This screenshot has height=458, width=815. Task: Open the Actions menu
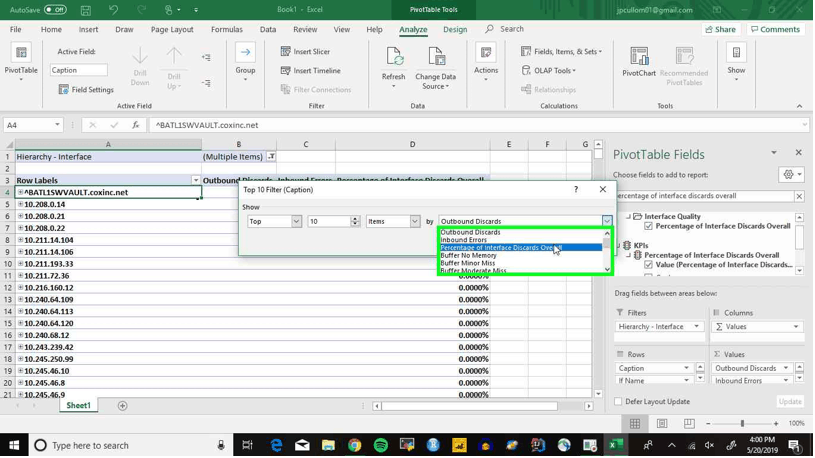click(486, 63)
